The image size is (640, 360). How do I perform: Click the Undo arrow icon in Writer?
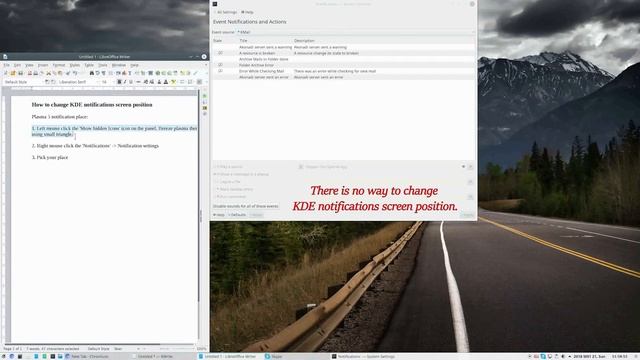[x=75, y=73]
